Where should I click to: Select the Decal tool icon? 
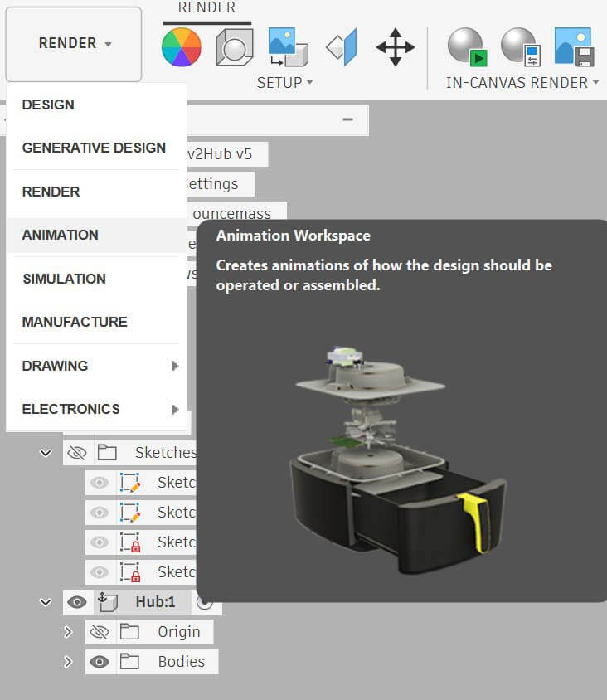288,47
